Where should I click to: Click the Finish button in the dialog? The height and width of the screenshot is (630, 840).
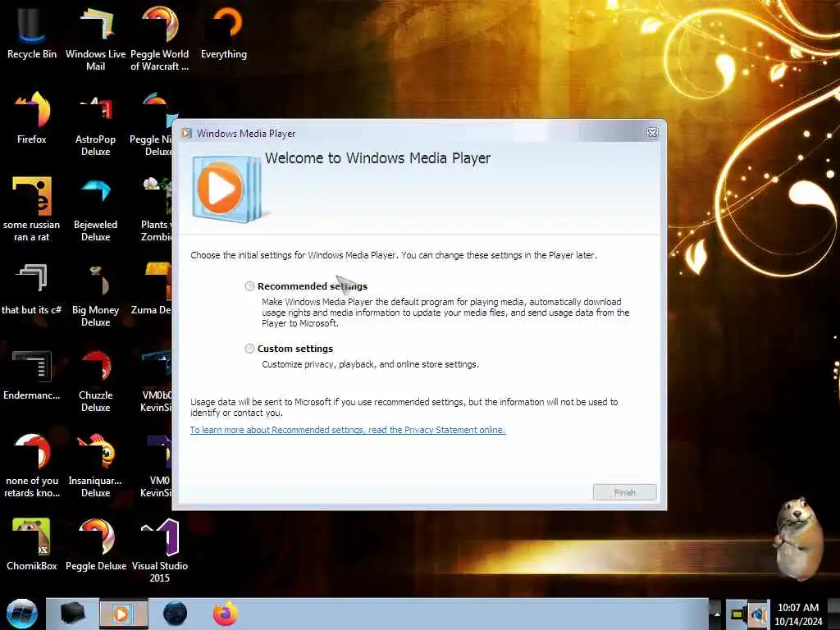click(x=624, y=492)
